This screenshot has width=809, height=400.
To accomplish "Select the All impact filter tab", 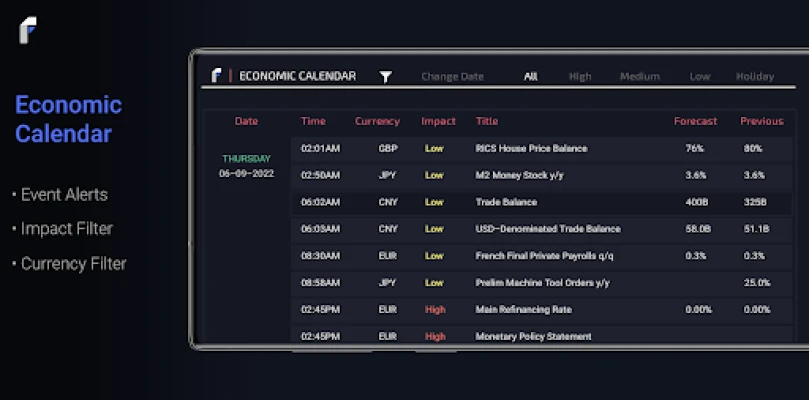I will (530, 77).
